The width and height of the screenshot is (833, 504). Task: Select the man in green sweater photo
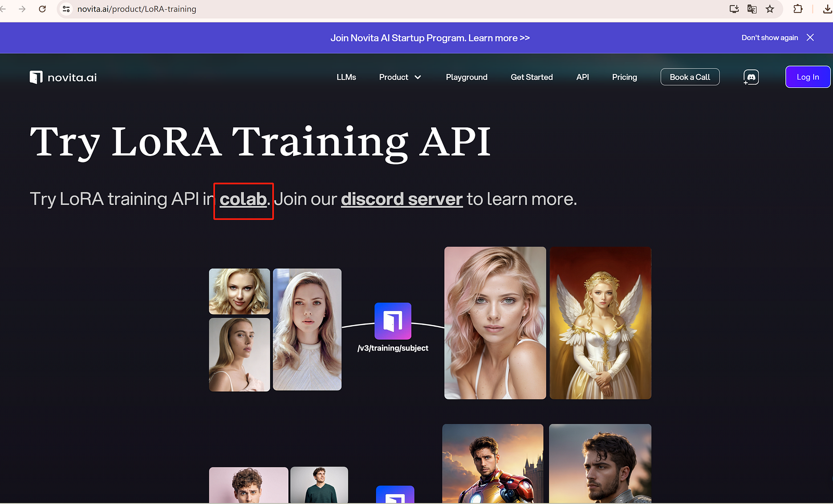[x=319, y=485]
